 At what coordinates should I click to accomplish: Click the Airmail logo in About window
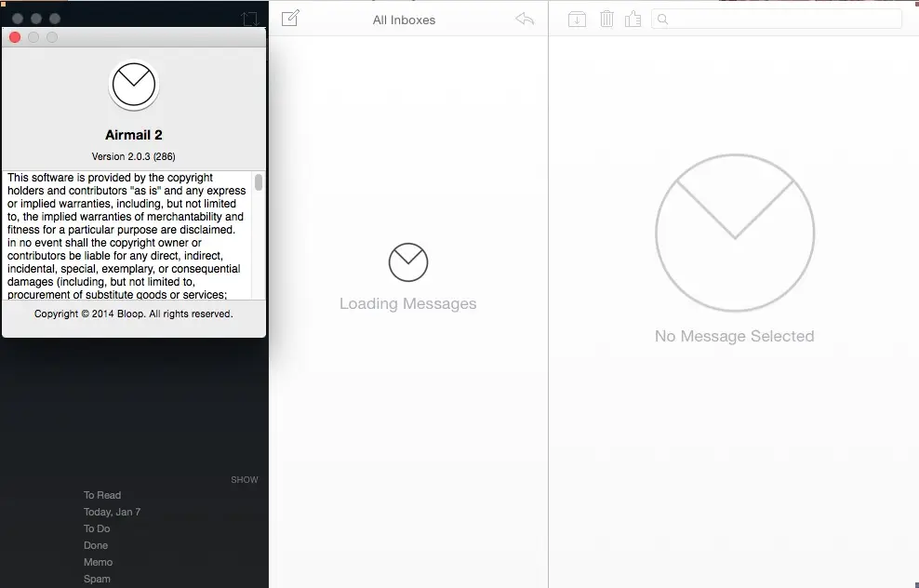(x=134, y=85)
